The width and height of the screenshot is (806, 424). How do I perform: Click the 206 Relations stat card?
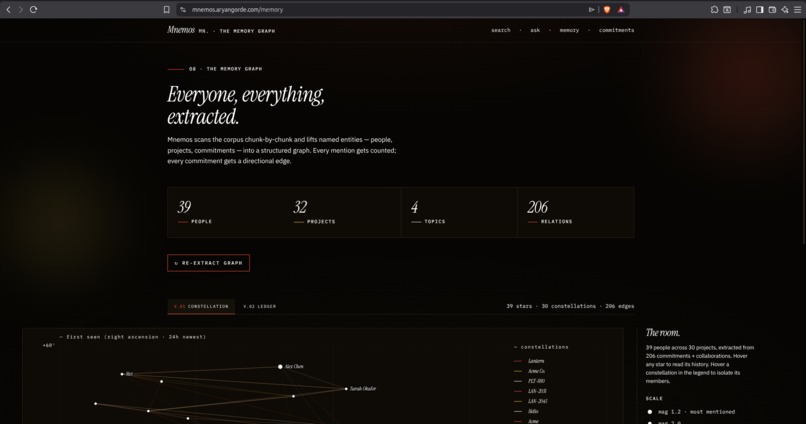click(576, 212)
